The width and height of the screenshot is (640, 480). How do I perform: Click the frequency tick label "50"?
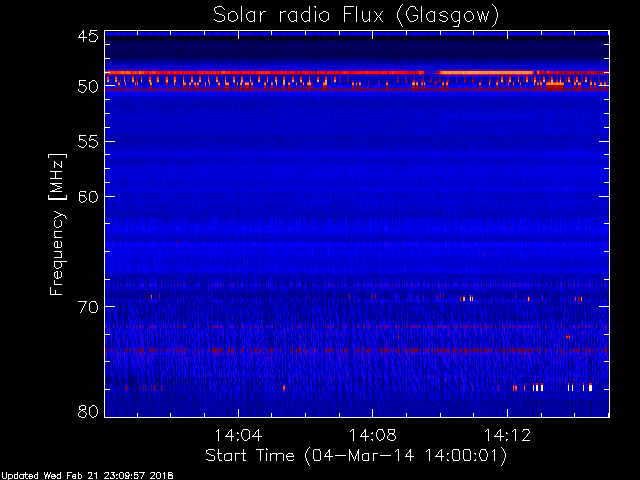click(x=88, y=87)
